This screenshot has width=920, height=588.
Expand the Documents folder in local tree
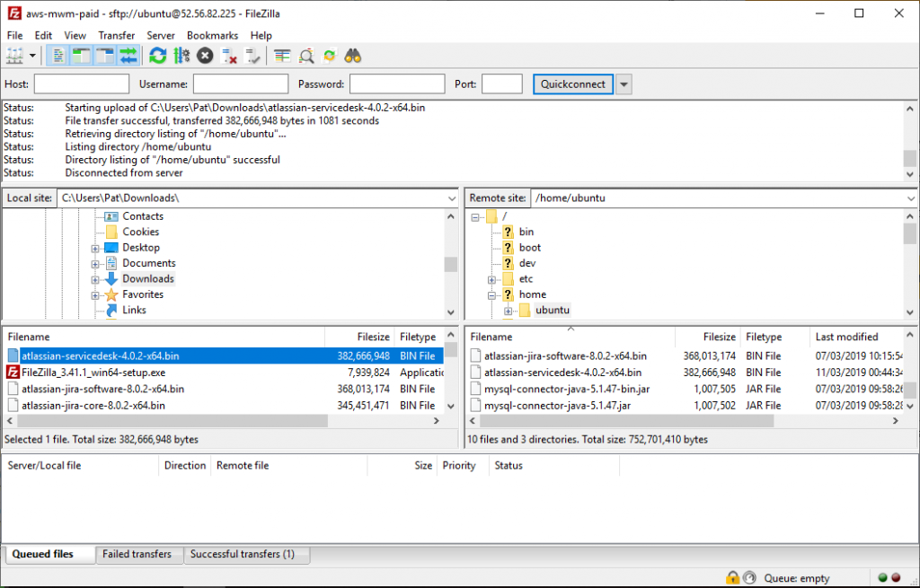[95, 264]
